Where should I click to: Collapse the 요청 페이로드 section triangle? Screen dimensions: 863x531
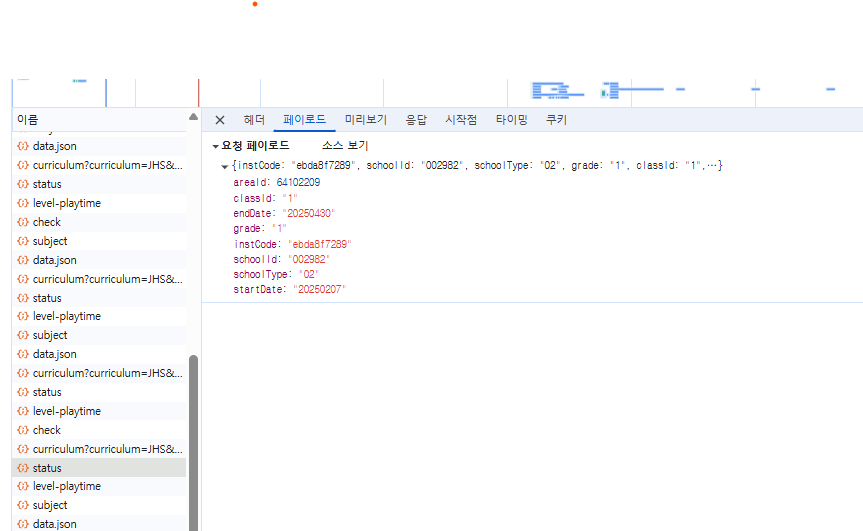click(x=215, y=147)
